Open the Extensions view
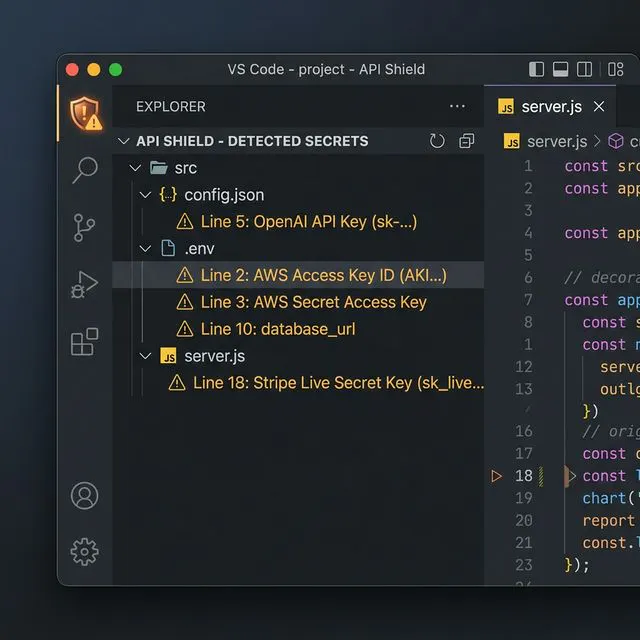This screenshot has width=640, height=640. click(x=84, y=342)
